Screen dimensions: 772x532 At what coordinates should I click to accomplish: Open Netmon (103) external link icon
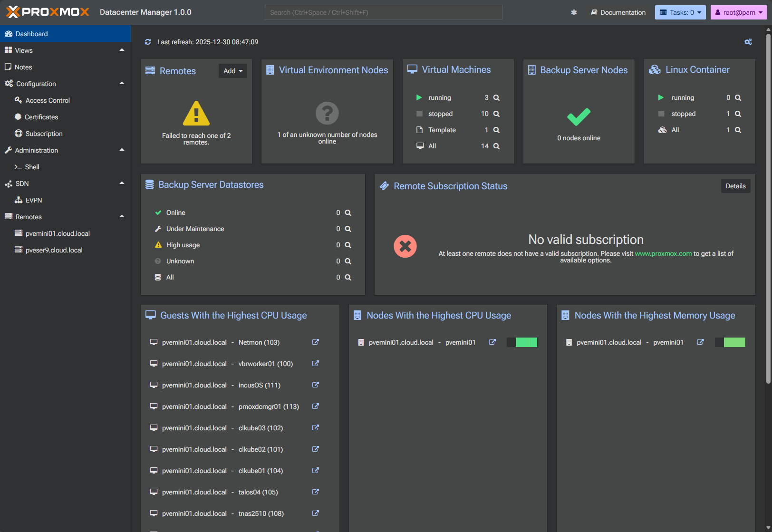coord(315,342)
